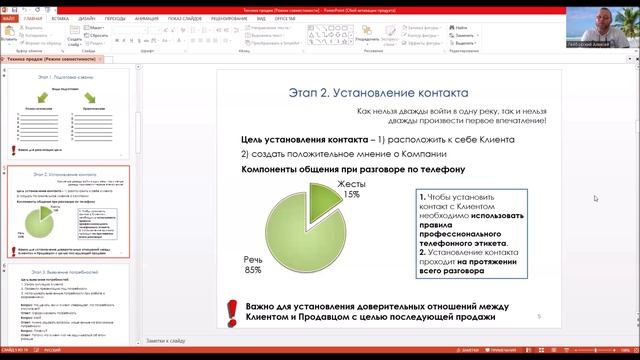Open the font color dropdown

pyautogui.click(x=179, y=41)
